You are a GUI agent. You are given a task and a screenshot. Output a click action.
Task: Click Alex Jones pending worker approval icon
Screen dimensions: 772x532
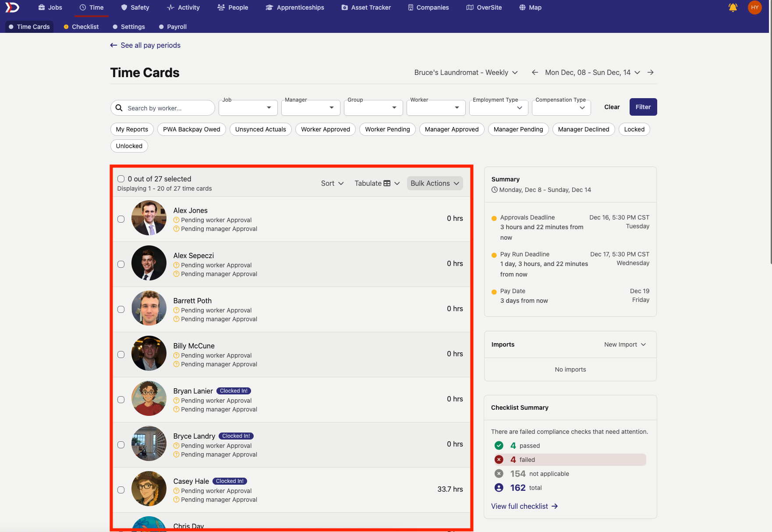176,220
